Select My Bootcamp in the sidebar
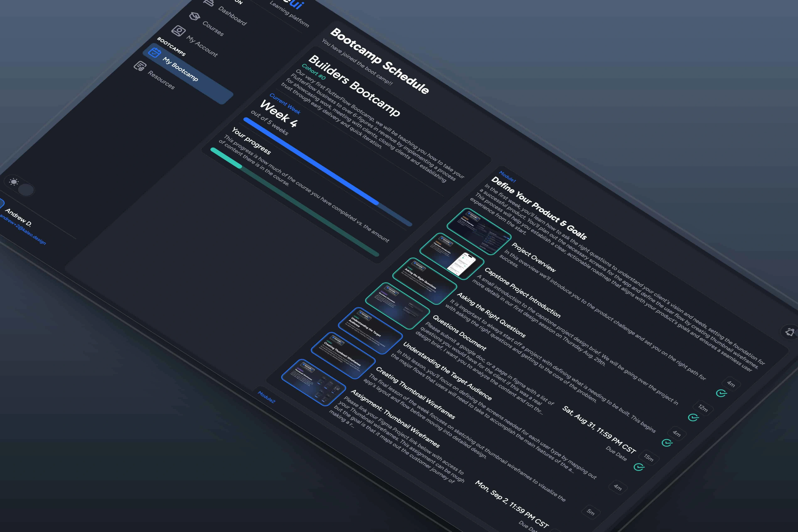The width and height of the screenshot is (798, 532). coord(188,73)
